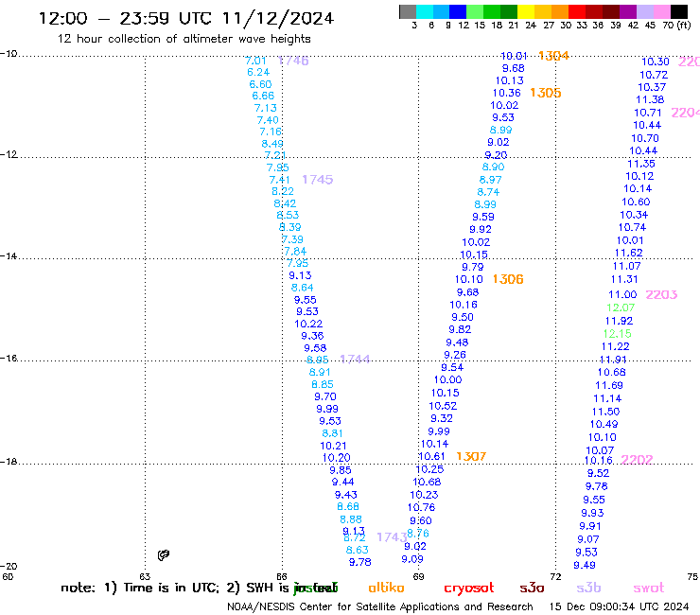Click the latitude axis label -14
Viewport: 700px width, 615px height.
[x=9, y=255]
